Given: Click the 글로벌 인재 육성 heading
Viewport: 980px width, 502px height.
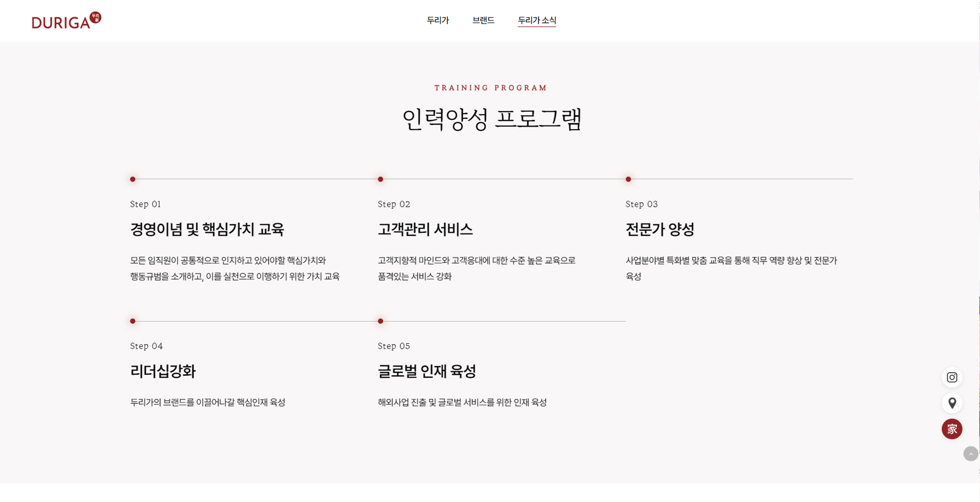Looking at the screenshot, I should (x=427, y=371).
